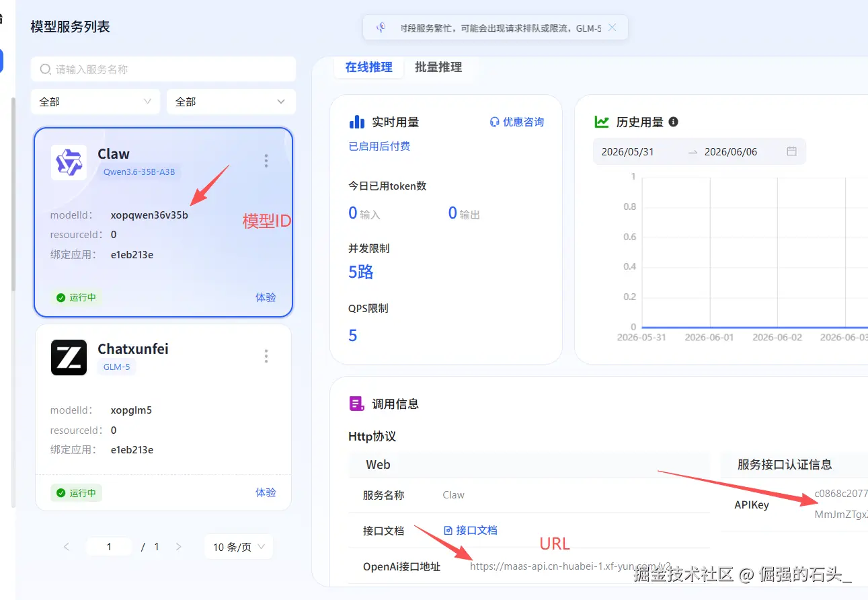Click the bound app e1eb213e on the Claw card
868x600 pixels.
click(132, 255)
